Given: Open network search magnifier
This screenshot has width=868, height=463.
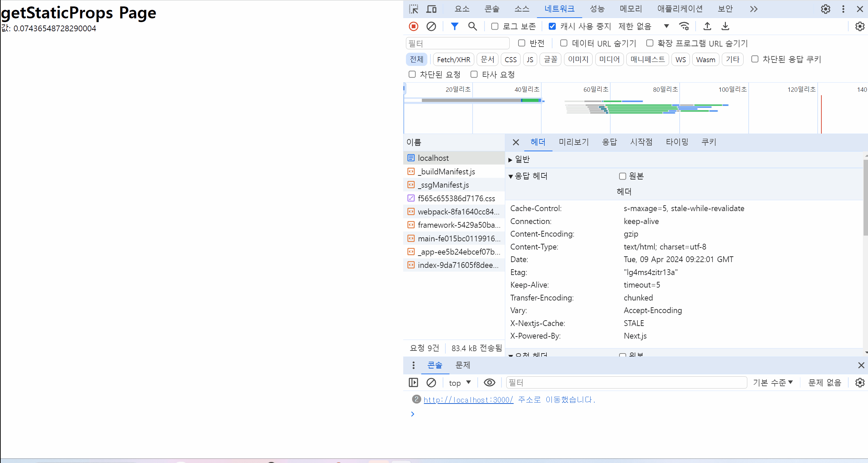Looking at the screenshot, I should [x=472, y=26].
